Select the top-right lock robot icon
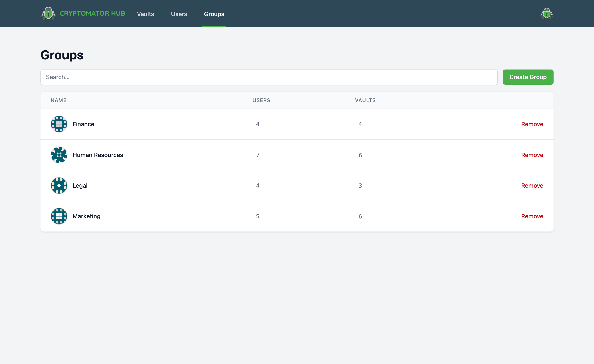The width and height of the screenshot is (594, 364). tap(546, 13)
